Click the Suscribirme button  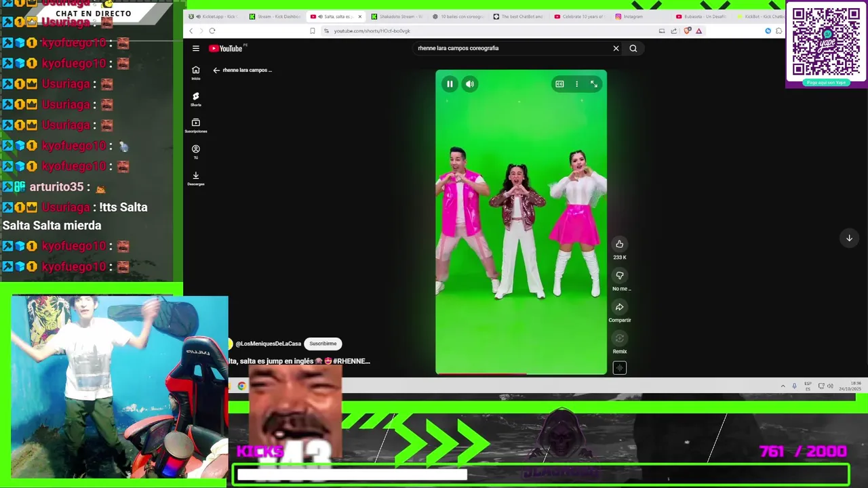[323, 344]
